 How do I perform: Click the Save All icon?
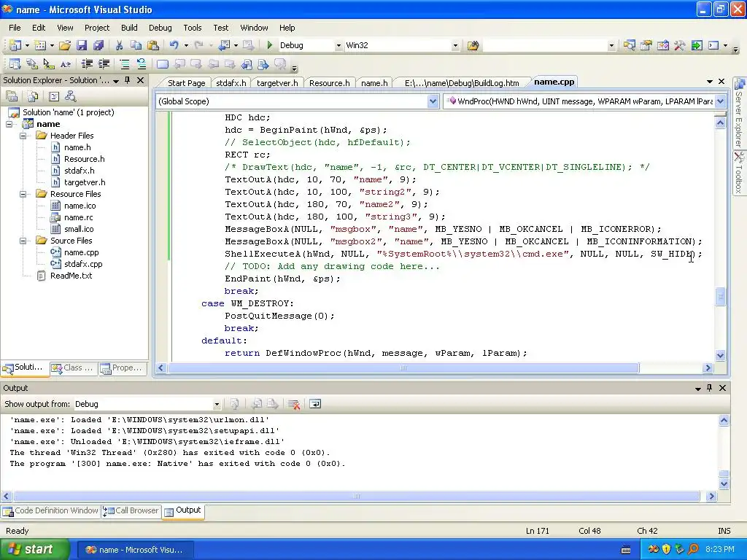pos(98,45)
